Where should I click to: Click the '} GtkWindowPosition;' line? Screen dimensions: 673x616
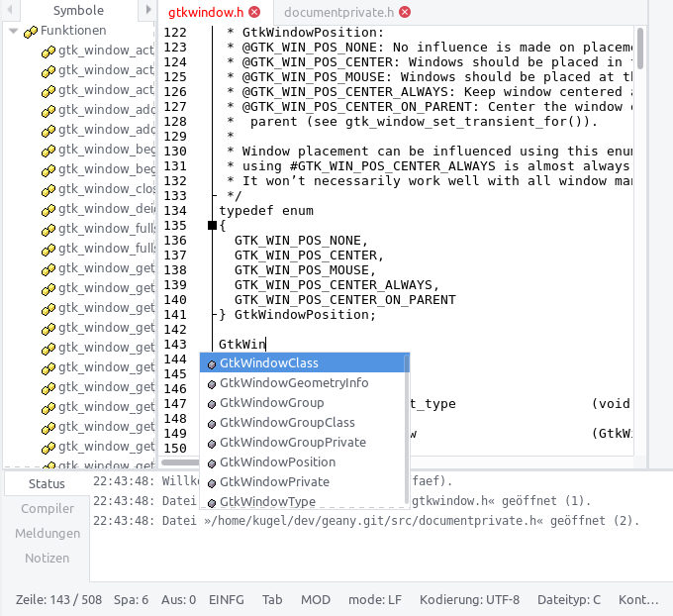point(297,315)
